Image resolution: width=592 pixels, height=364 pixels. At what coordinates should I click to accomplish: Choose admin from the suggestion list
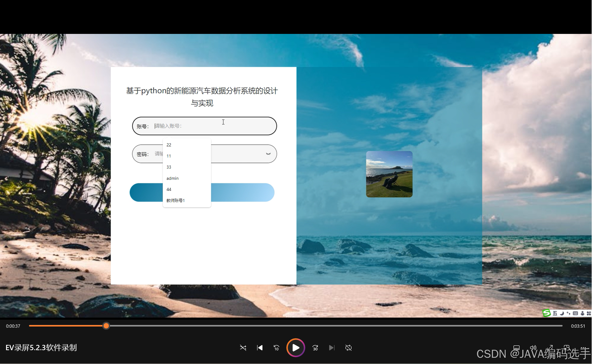[187, 178]
